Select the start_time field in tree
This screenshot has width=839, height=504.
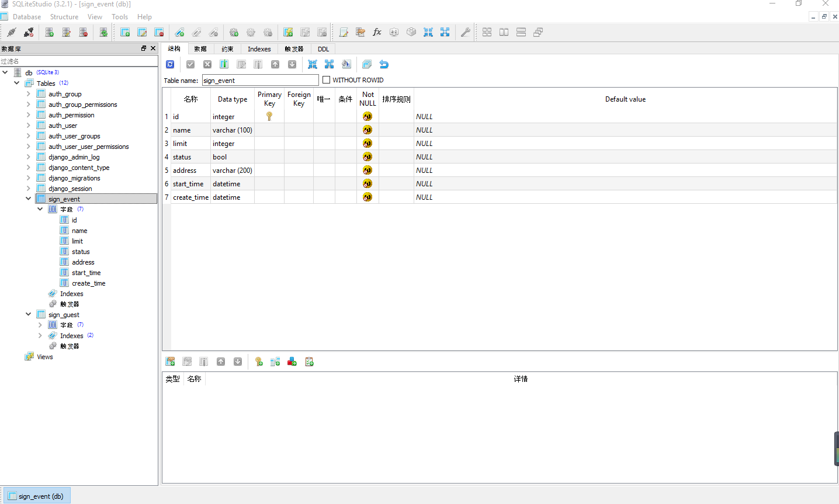pos(86,273)
